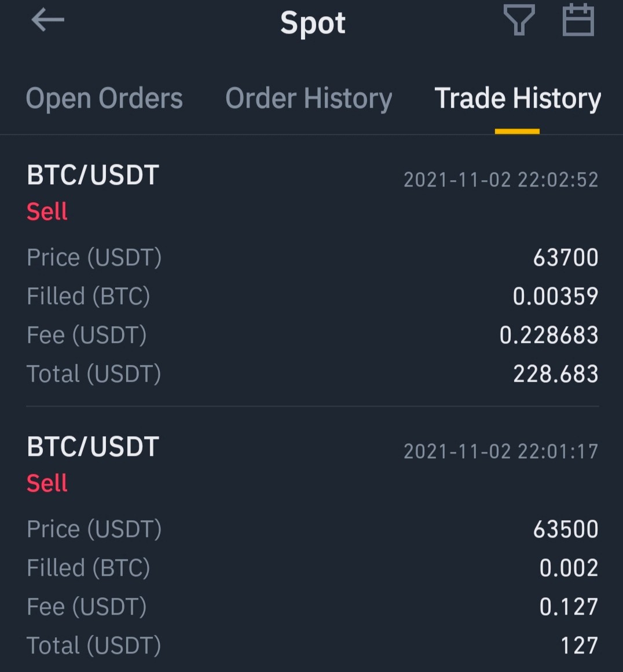Open the second BTC/USDT trade entry

(x=313, y=545)
